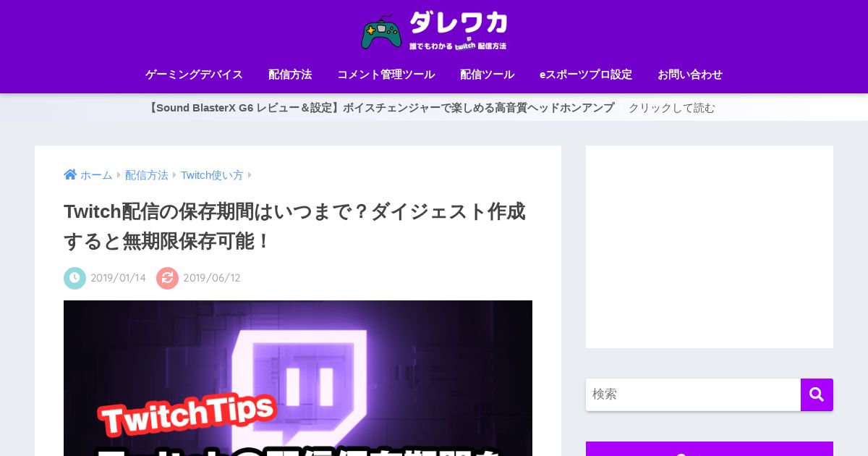Click the magnifier search button

pyautogui.click(x=817, y=394)
